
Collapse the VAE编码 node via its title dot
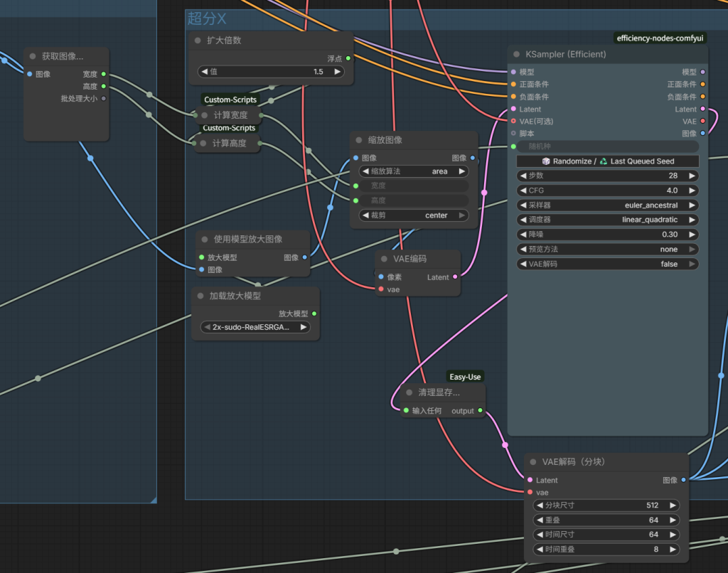coord(385,259)
